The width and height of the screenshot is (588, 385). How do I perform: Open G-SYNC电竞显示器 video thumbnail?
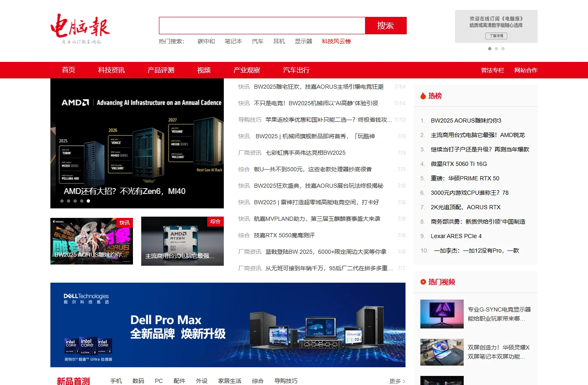tap(442, 314)
